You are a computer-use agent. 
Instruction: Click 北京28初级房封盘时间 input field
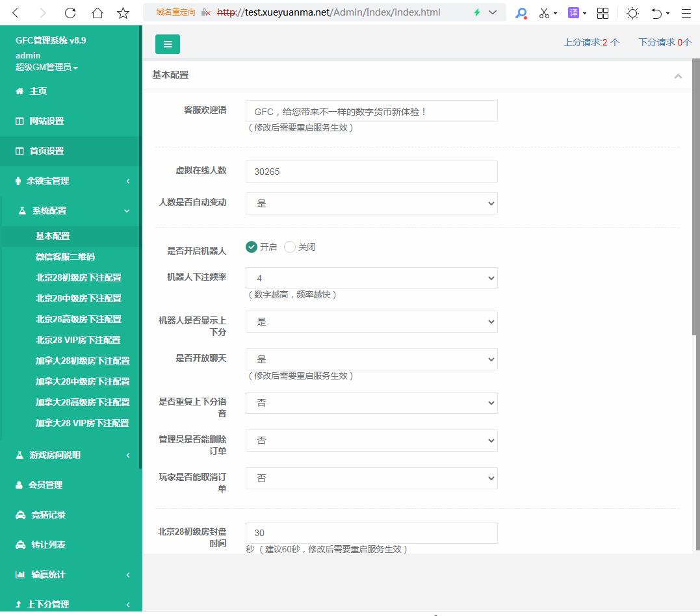[x=371, y=533]
